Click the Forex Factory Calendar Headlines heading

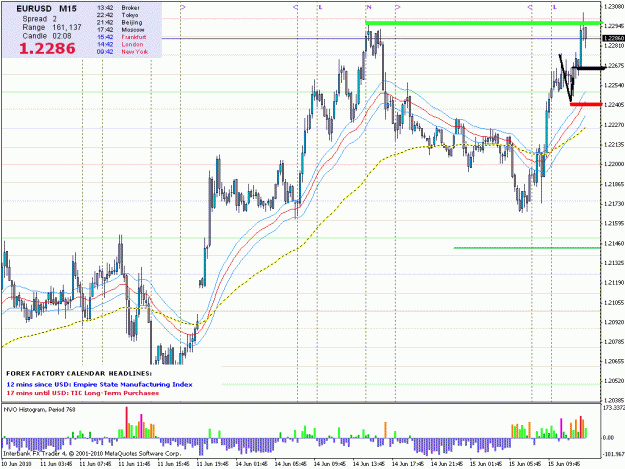79,374
